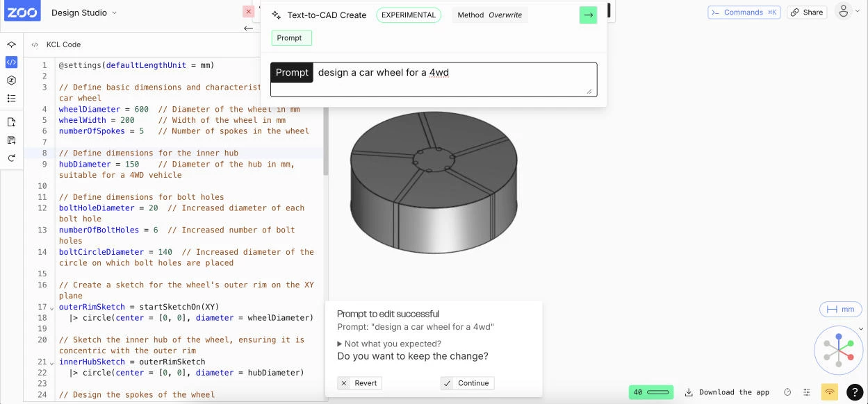Click the blue axis dot on view gizmo
Image resolution: width=868 pixels, height=404 pixels.
point(839,337)
